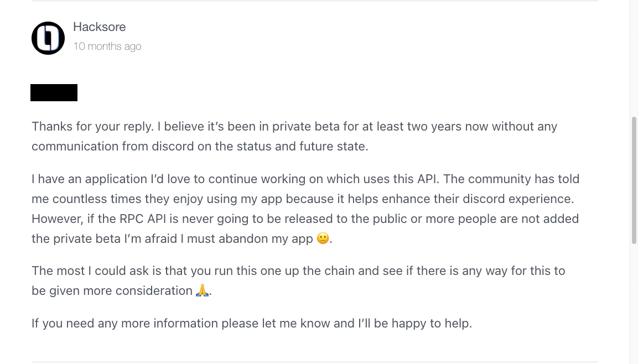638x364 pixels.
Task: Open Hacksore's profile avatar
Action: point(48,38)
